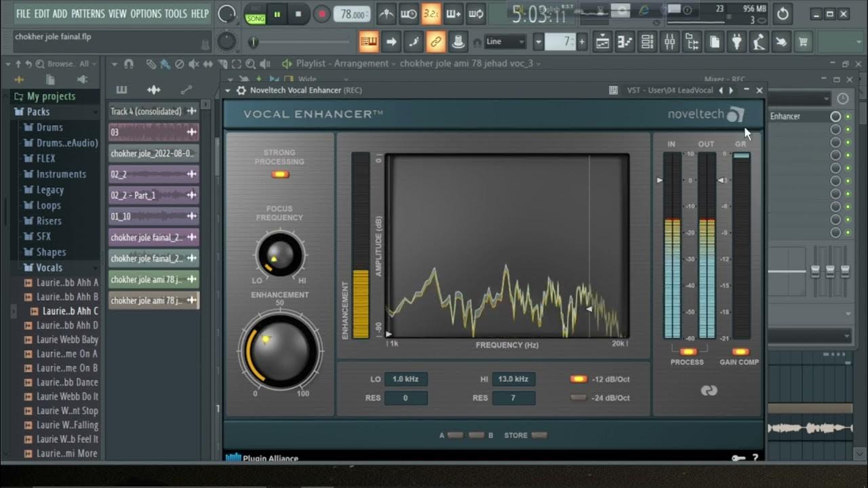
Task: Open the key license icon in plugin footer
Action: [x=738, y=458]
